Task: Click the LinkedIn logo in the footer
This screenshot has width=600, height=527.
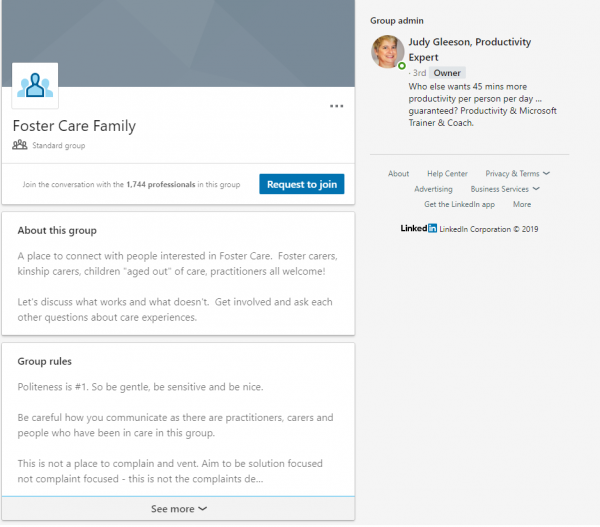Action: [x=419, y=228]
